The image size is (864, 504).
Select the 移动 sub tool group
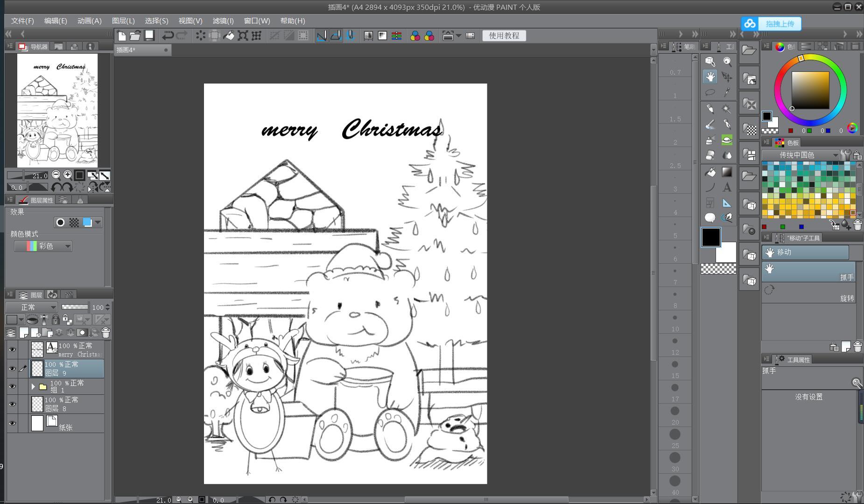pos(805,252)
